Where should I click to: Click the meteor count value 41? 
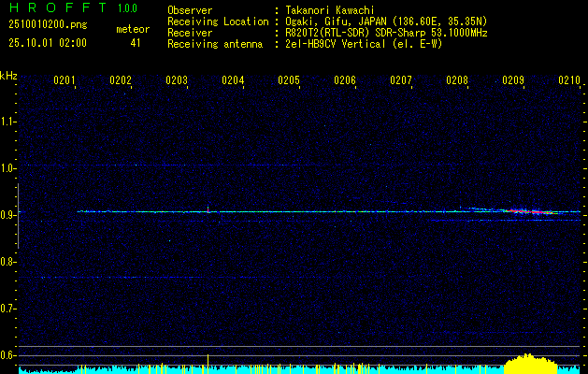[x=136, y=43]
